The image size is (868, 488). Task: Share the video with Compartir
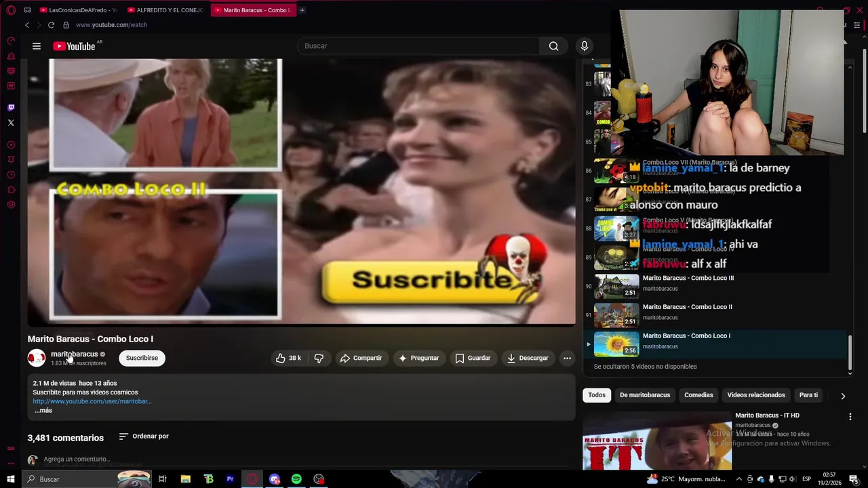[361, 358]
